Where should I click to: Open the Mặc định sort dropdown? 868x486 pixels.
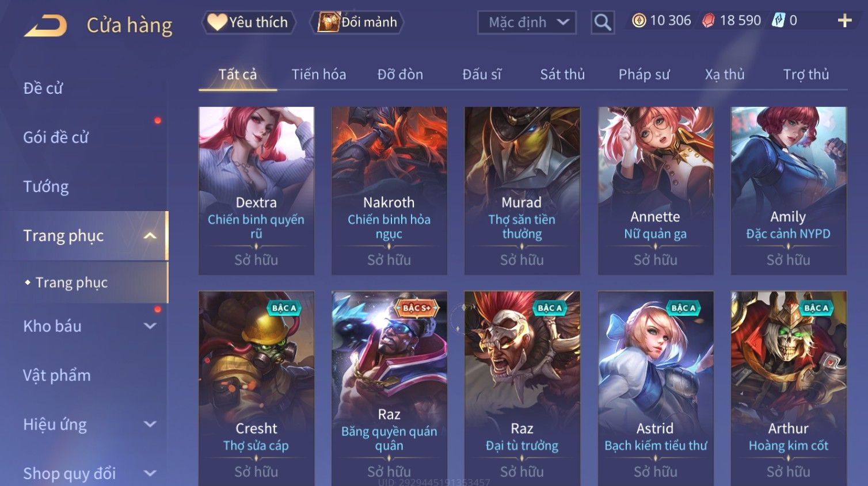(x=527, y=22)
